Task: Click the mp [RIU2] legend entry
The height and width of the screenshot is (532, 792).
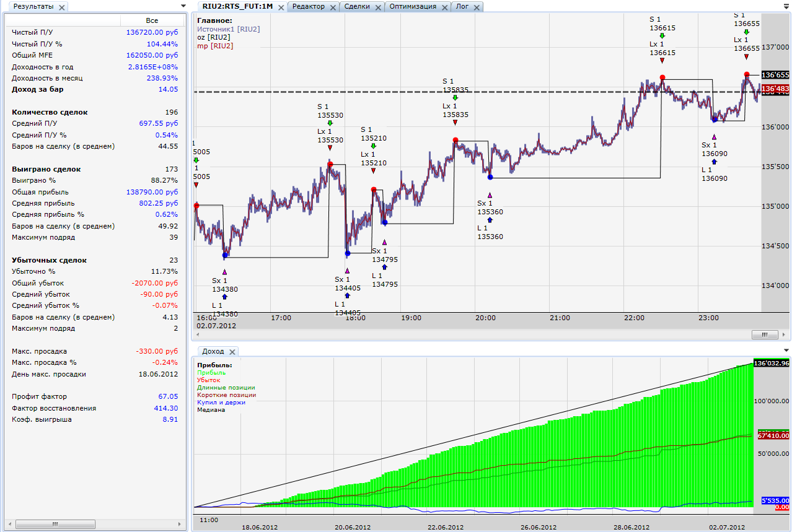Action: (215, 46)
